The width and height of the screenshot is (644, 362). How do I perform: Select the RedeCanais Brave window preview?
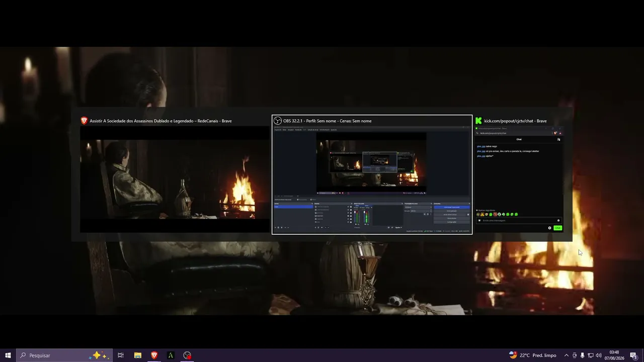[x=175, y=174]
